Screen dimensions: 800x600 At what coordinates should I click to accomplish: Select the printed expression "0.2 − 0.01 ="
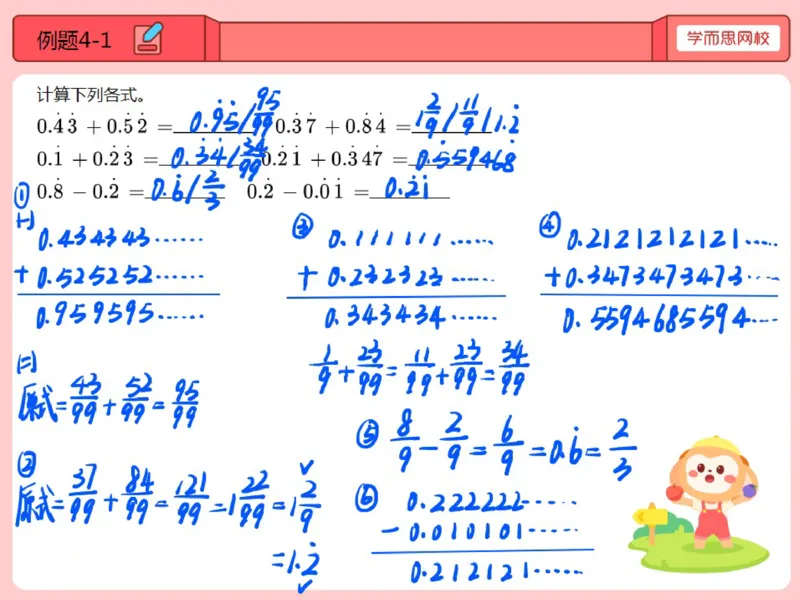308,191
